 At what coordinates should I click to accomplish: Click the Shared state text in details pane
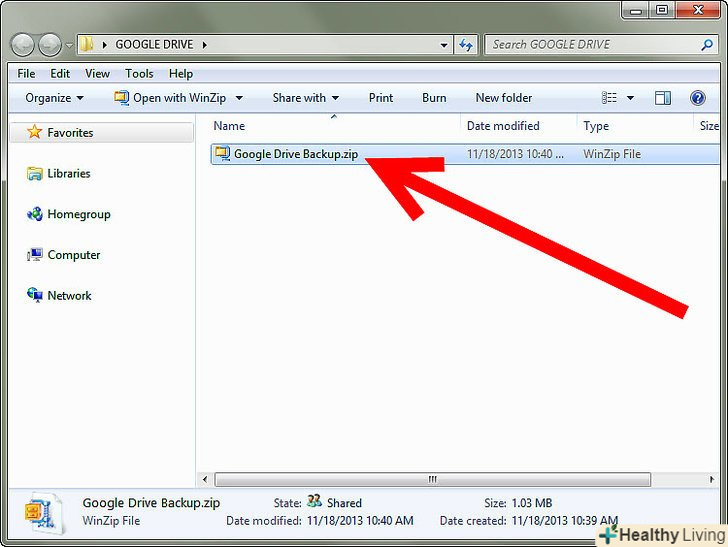coord(344,503)
